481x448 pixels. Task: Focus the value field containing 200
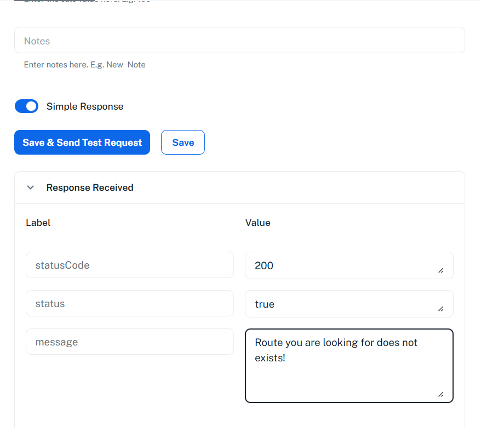[340, 265]
